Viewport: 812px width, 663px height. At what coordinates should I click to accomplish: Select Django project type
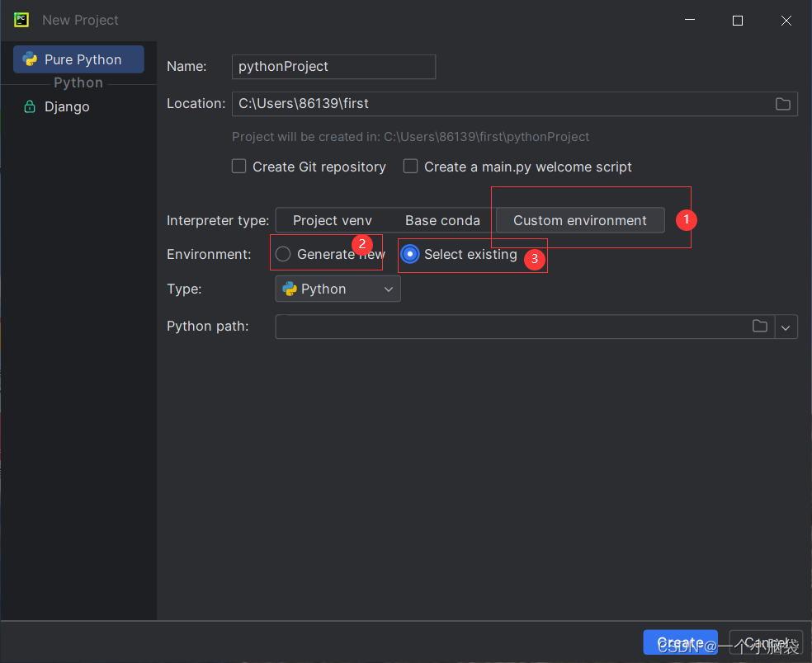(x=67, y=107)
